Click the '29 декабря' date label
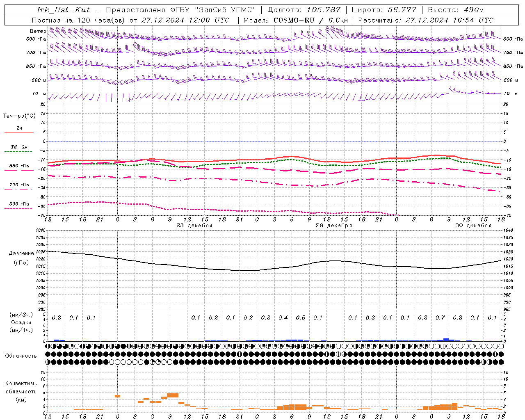 click(334, 225)
